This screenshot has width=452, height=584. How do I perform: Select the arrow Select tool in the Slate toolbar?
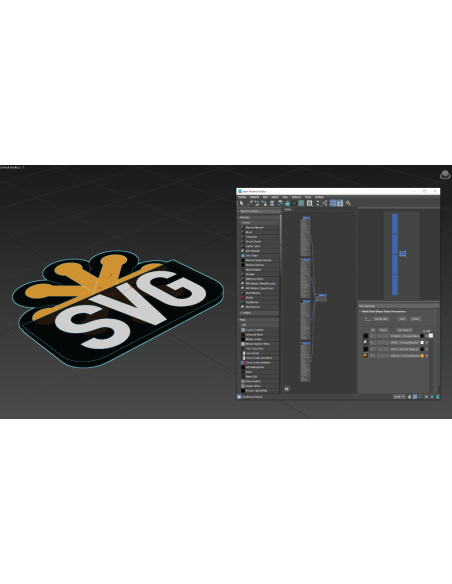(x=242, y=203)
